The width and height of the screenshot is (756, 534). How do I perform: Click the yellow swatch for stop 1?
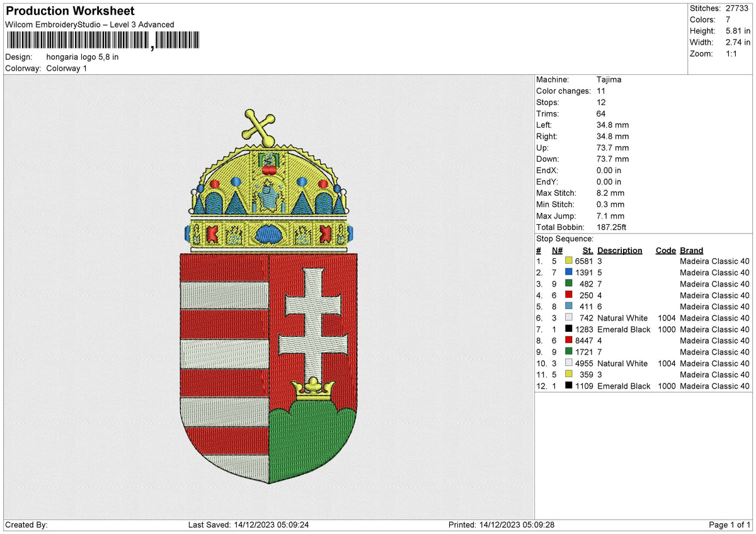[569, 261]
